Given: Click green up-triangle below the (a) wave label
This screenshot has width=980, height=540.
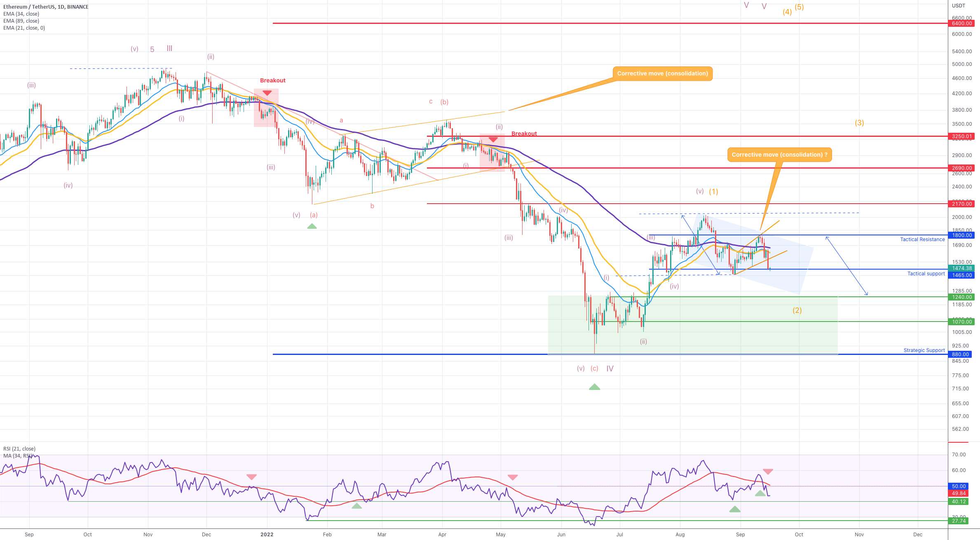Looking at the screenshot, I should (312, 226).
